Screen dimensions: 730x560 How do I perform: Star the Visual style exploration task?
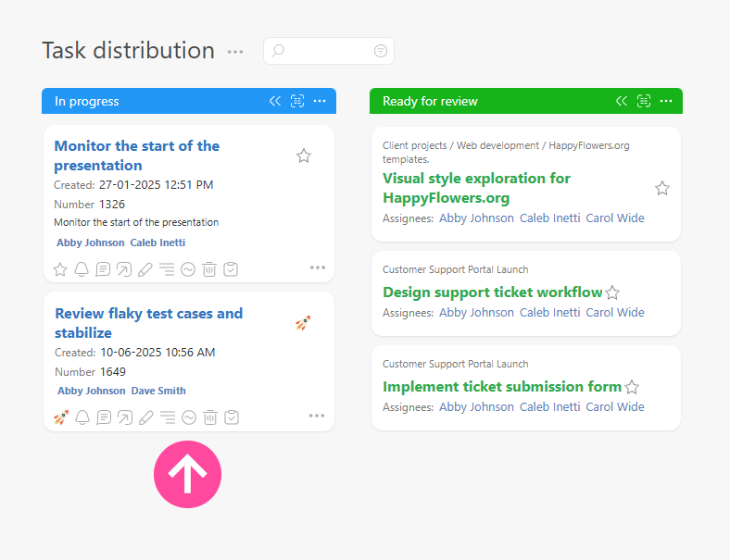pyautogui.click(x=662, y=188)
